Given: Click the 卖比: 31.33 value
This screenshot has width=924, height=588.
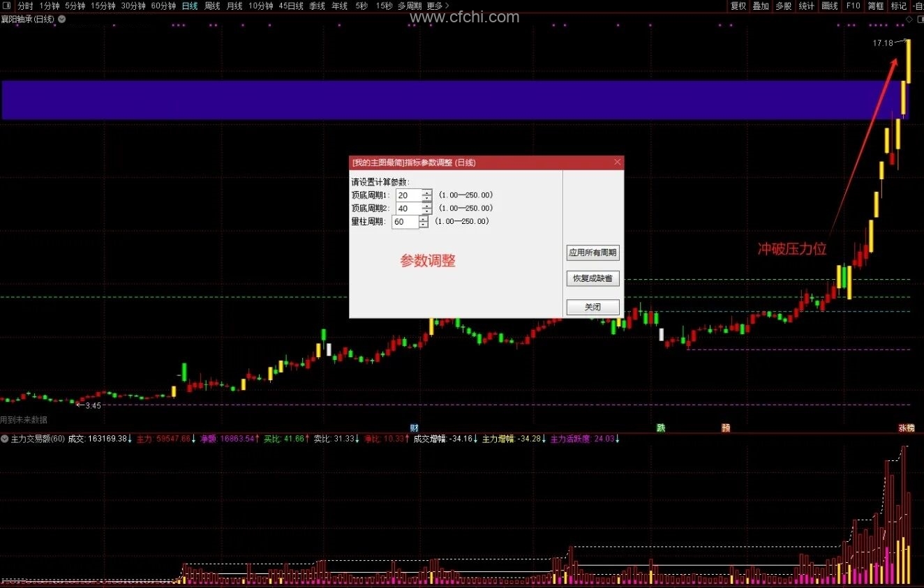Looking at the screenshot, I should [x=337, y=439].
